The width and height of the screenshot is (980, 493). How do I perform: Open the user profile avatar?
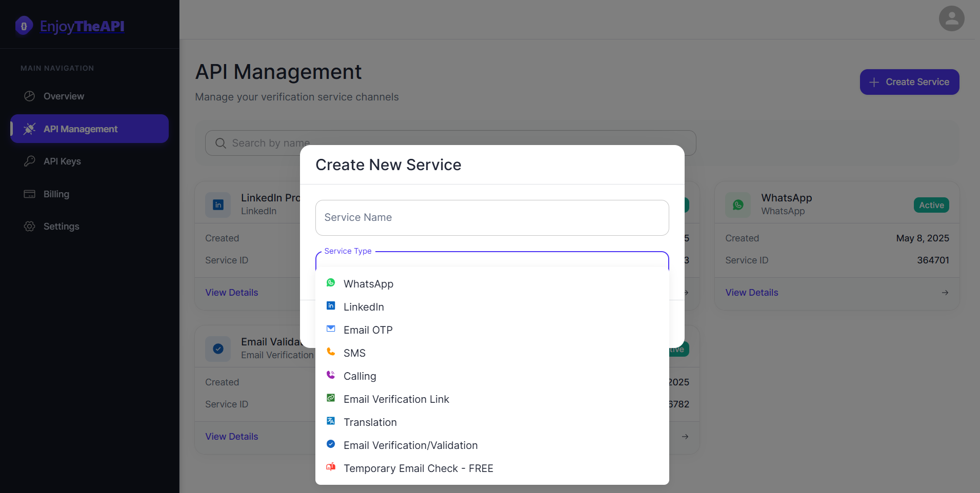[x=952, y=18]
